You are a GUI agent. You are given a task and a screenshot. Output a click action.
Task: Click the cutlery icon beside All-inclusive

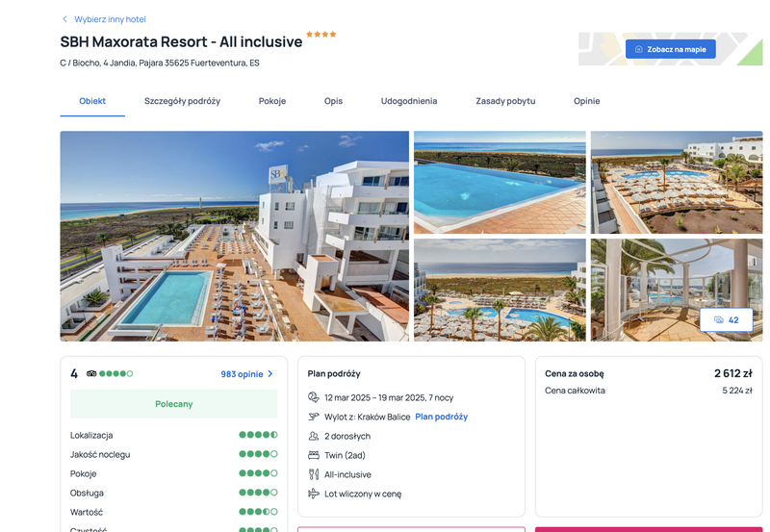(x=314, y=474)
